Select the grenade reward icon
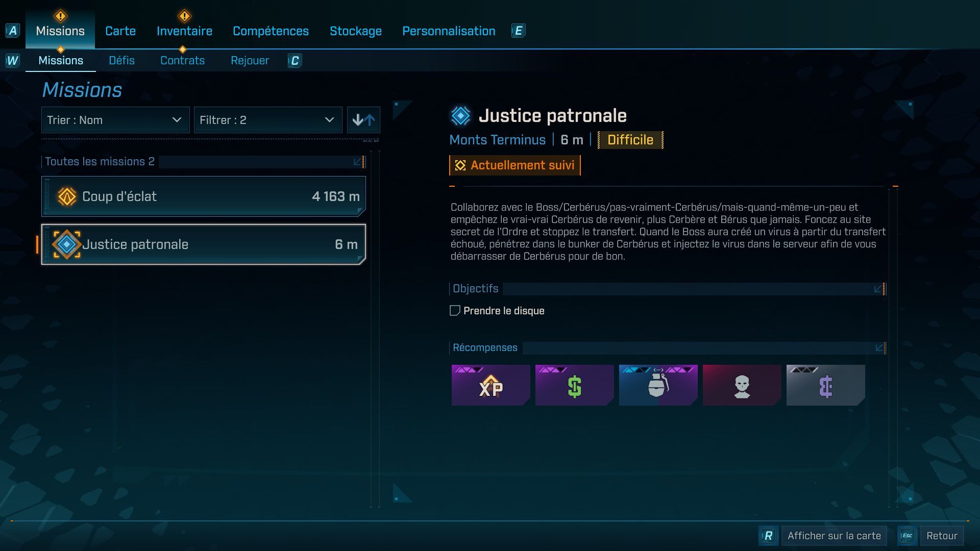The image size is (980, 551). [x=658, y=385]
